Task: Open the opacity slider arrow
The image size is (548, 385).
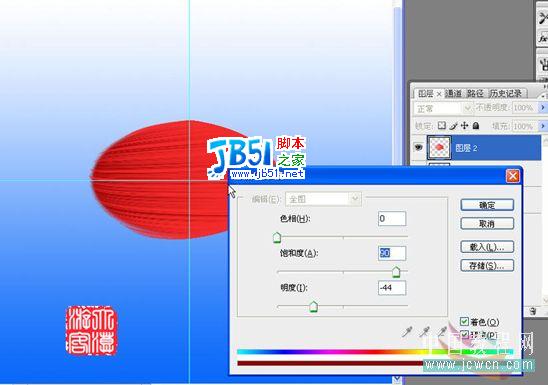Action: pos(542,108)
